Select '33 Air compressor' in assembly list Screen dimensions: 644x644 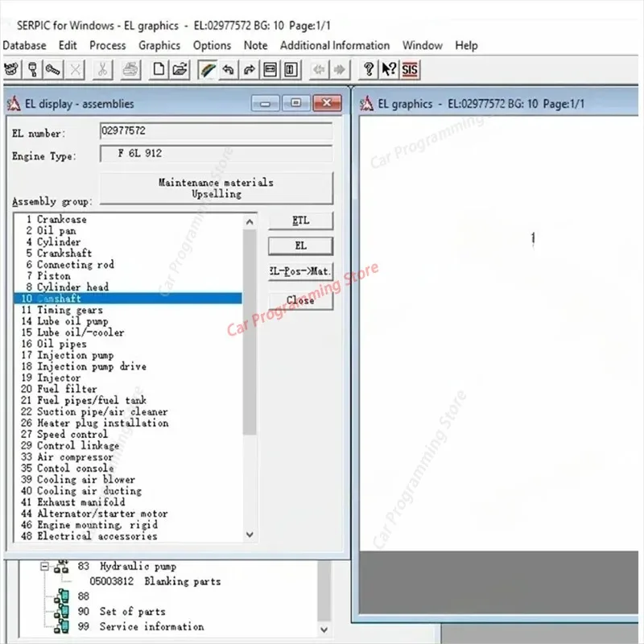pos(128,457)
